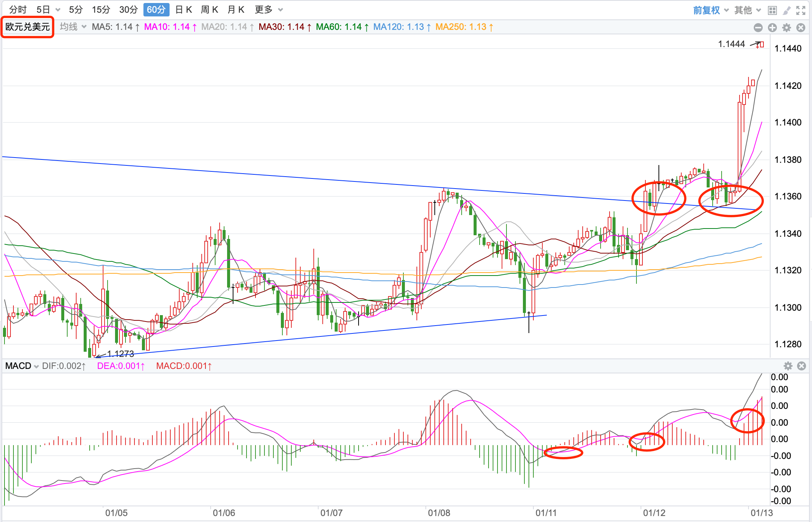Click the 1.1400 price axis label
Screen dimensions: 812x522
coord(788,122)
